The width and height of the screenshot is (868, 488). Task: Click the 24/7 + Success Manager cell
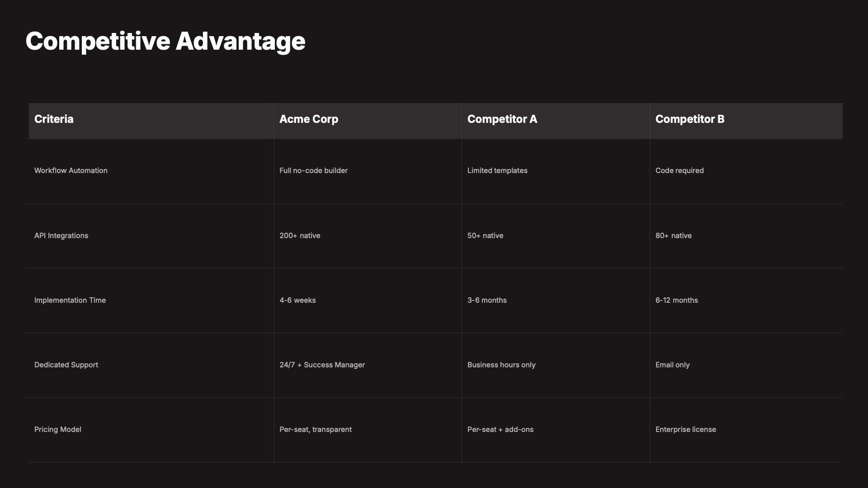pyautogui.click(x=322, y=365)
